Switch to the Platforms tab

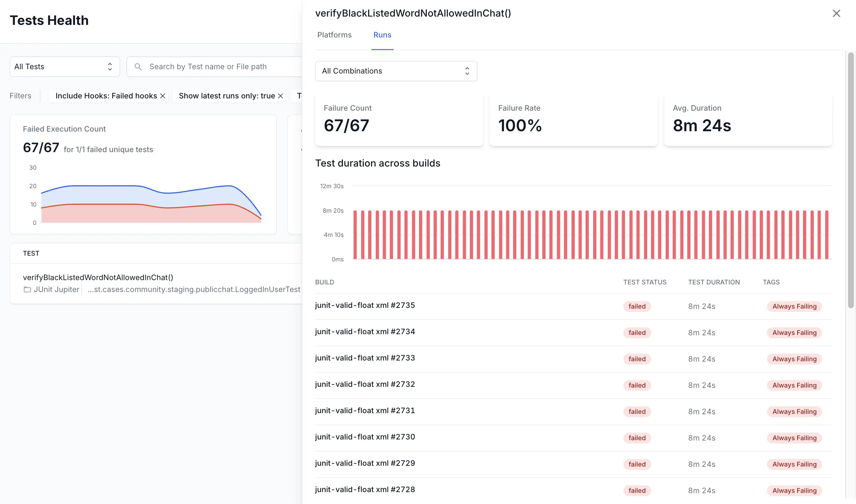(x=334, y=35)
